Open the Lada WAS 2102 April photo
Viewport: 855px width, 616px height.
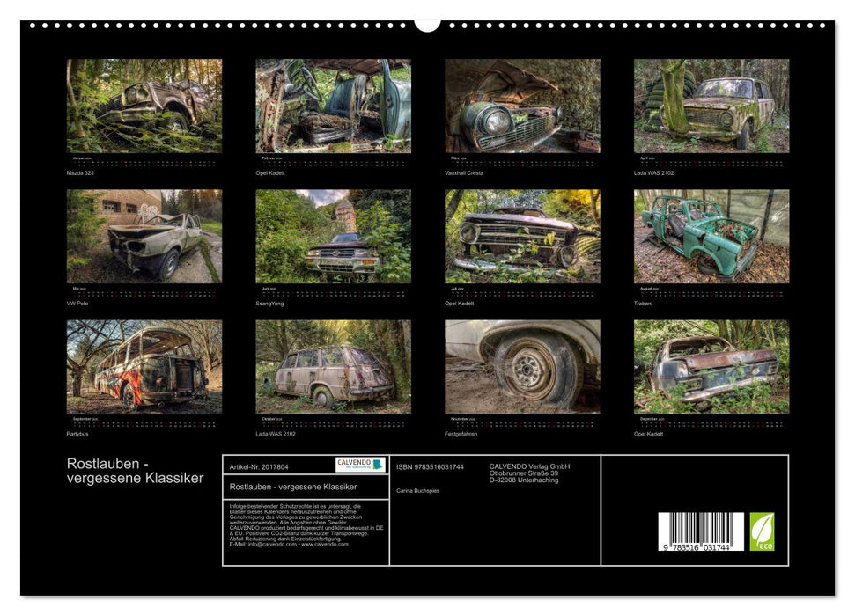711,106
